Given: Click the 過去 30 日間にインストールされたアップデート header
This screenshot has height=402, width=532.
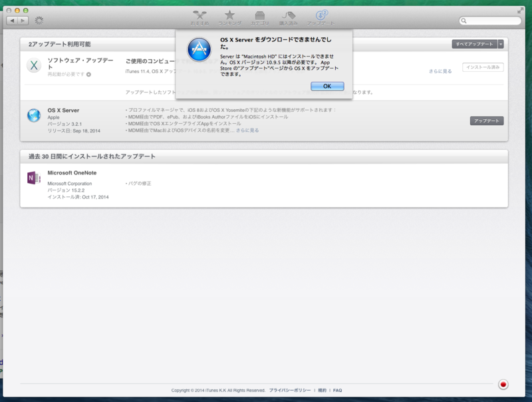Looking at the screenshot, I should (92, 156).
